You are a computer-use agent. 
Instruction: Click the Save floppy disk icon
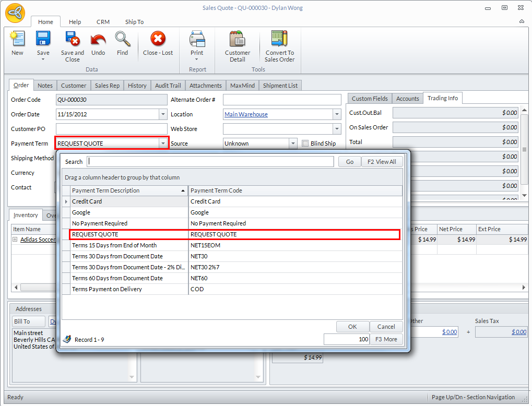click(x=43, y=40)
